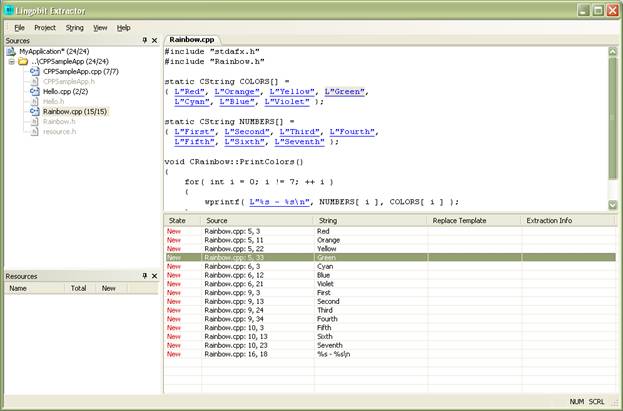Sort by State column header
The height and width of the screenshot is (411, 623).
183,221
